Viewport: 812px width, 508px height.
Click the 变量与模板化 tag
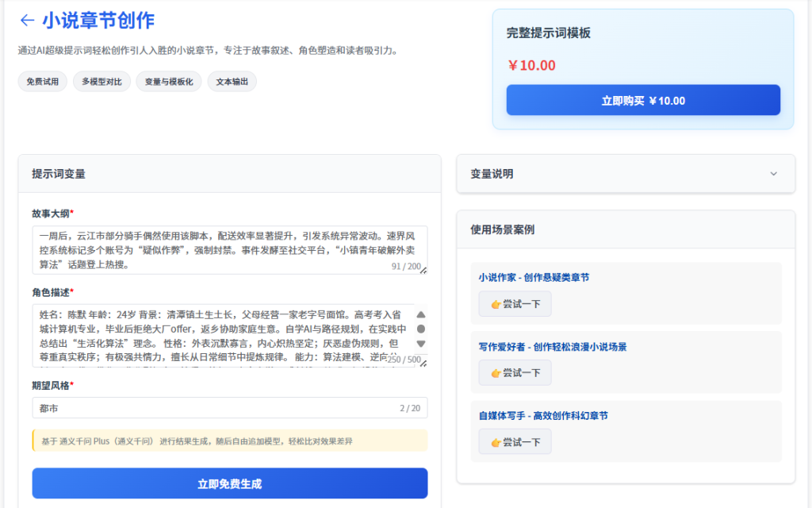click(x=168, y=82)
